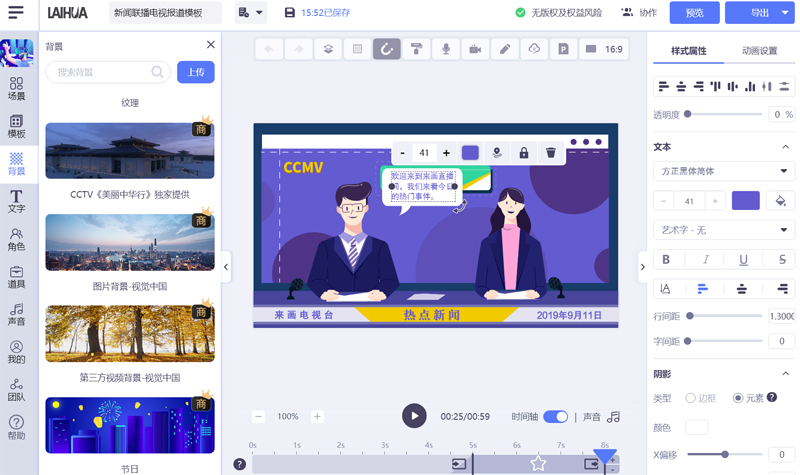
Task: Open the 文字 text panel
Action: click(x=16, y=201)
